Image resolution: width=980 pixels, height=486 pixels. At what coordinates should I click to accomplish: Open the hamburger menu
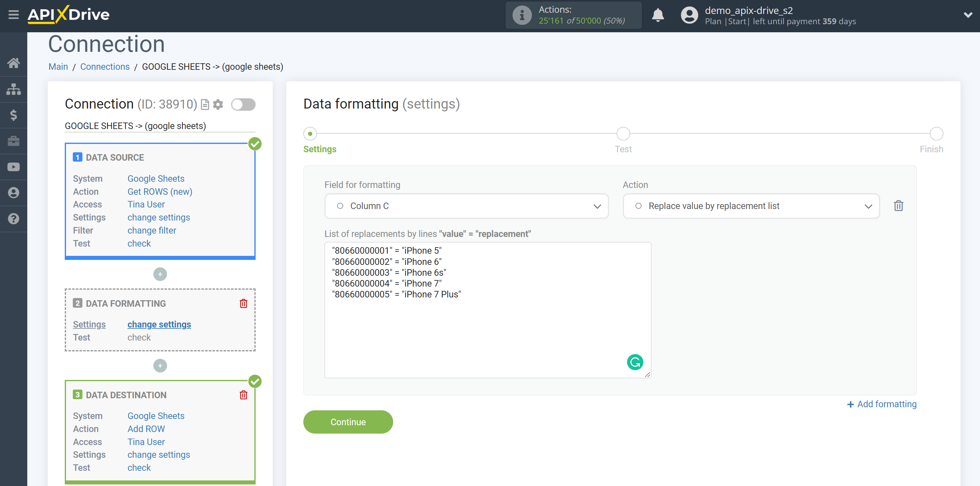tap(13, 15)
